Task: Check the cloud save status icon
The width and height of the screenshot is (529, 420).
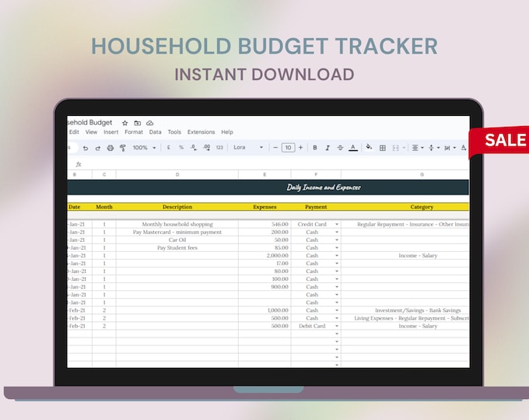Action: (x=150, y=123)
